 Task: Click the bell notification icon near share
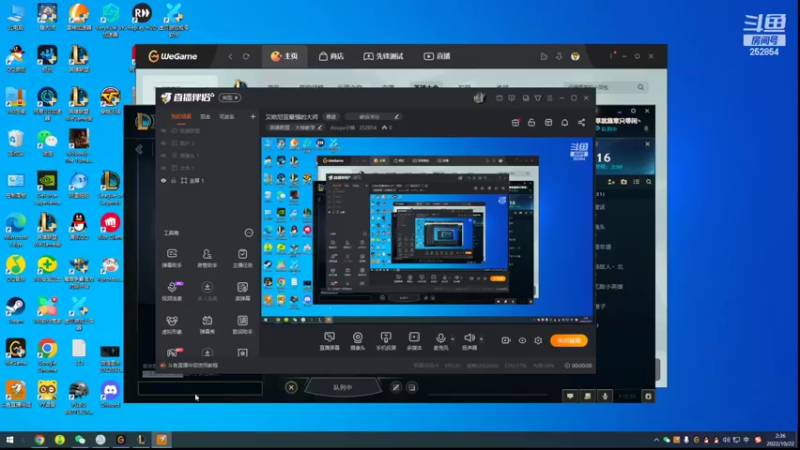tap(564, 122)
